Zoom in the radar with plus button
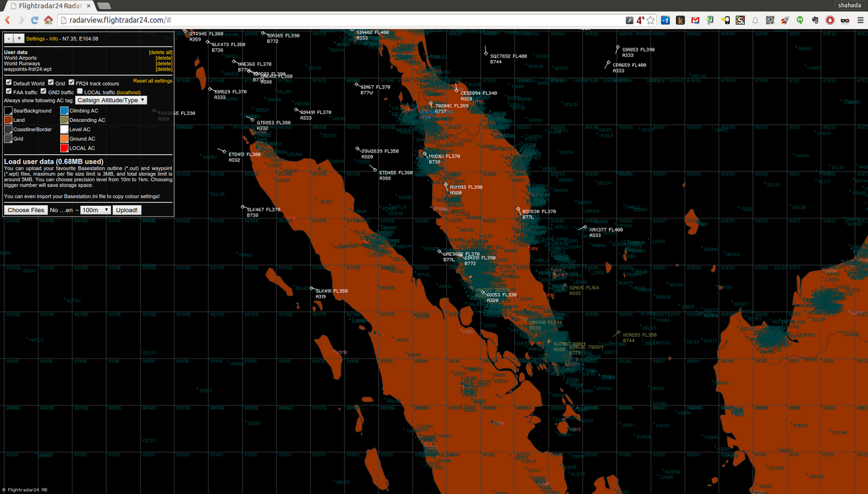 tap(19, 39)
